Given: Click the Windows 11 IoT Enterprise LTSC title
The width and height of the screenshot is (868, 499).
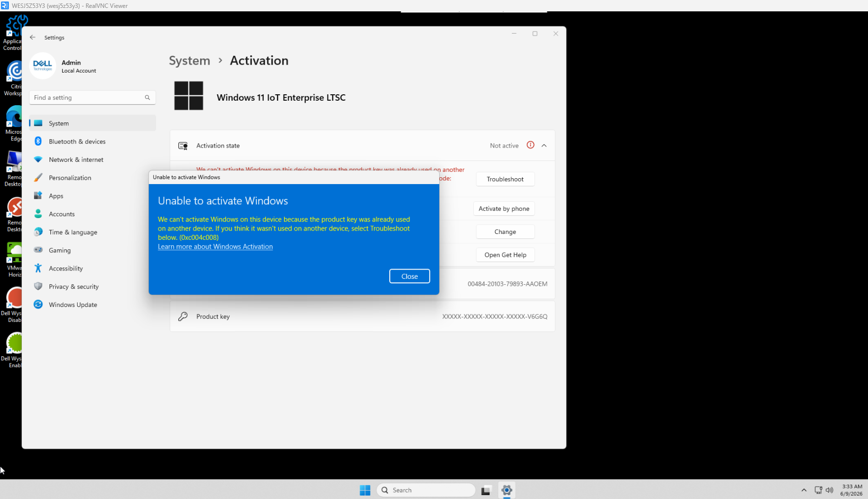Looking at the screenshot, I should [x=281, y=98].
